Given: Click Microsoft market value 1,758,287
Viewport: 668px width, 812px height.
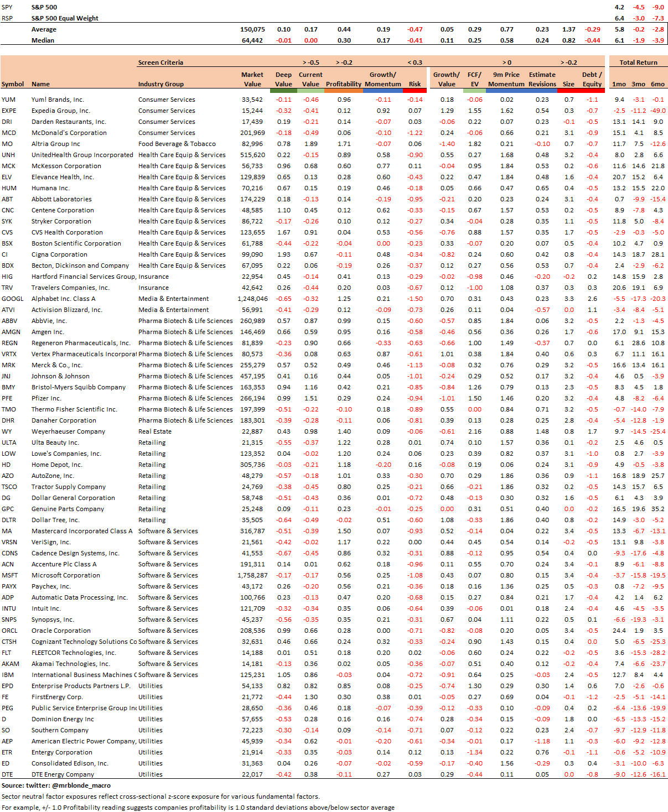Looking at the screenshot, I should (x=252, y=575).
